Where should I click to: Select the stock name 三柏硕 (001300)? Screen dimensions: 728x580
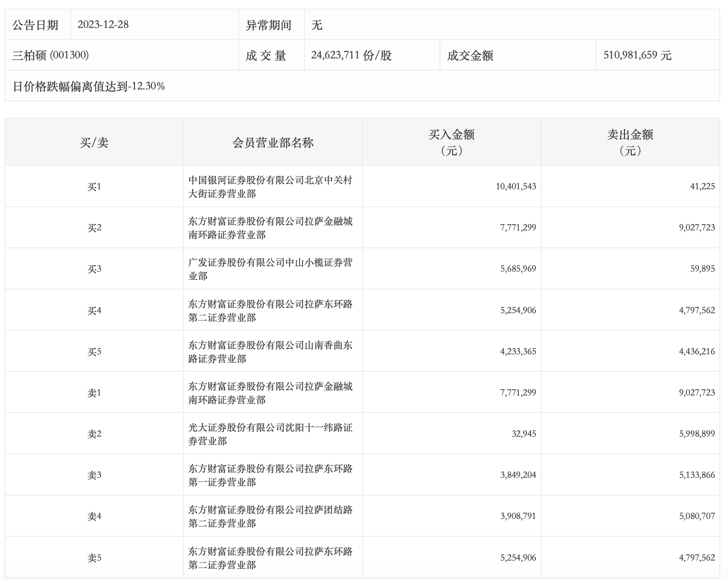pyautogui.click(x=50, y=55)
